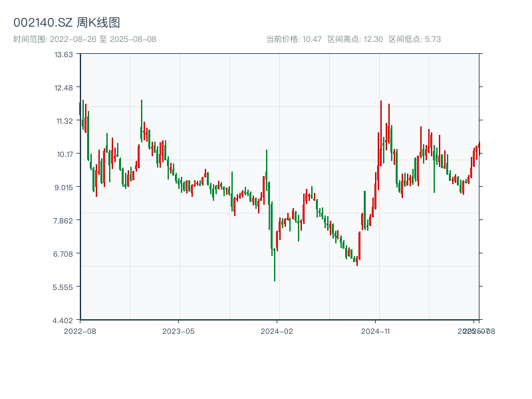The height and width of the screenshot is (399, 532).
Task: Click the period high label 区间高点: 12.30
Action: point(355,39)
